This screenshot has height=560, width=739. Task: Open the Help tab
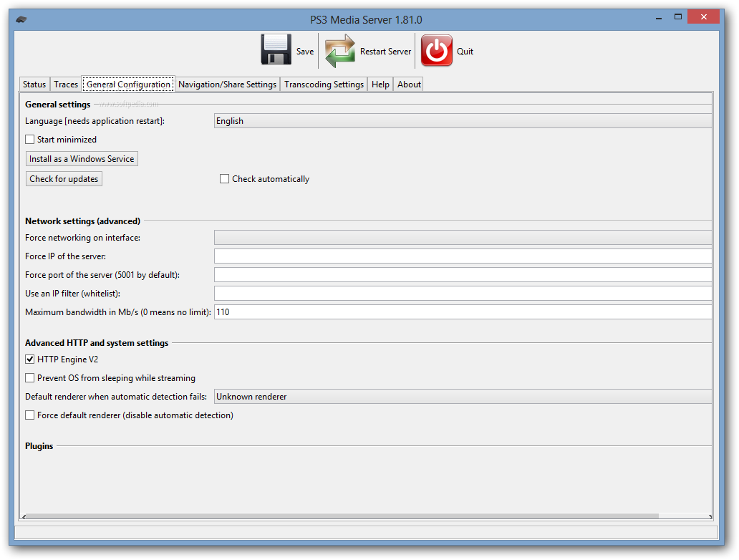[380, 85]
